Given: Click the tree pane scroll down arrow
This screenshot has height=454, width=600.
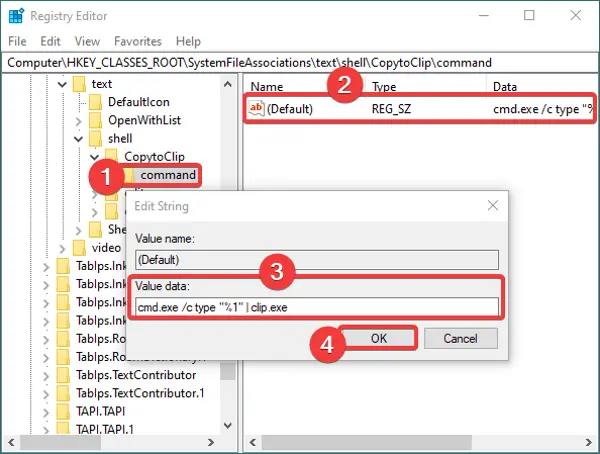Looking at the screenshot, I should pyautogui.click(x=228, y=426).
